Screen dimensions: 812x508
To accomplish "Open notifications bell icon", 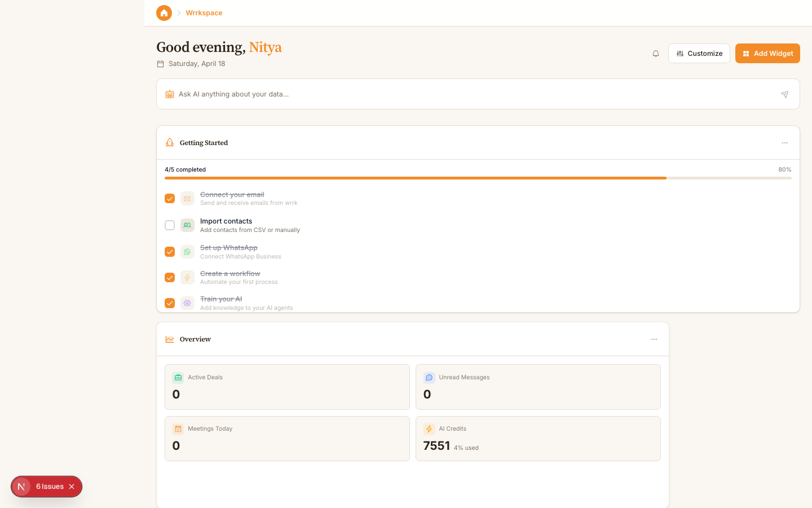I will click(x=656, y=54).
